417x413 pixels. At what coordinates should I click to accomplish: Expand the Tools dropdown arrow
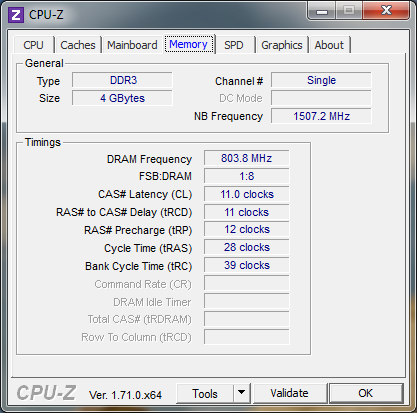(x=242, y=394)
